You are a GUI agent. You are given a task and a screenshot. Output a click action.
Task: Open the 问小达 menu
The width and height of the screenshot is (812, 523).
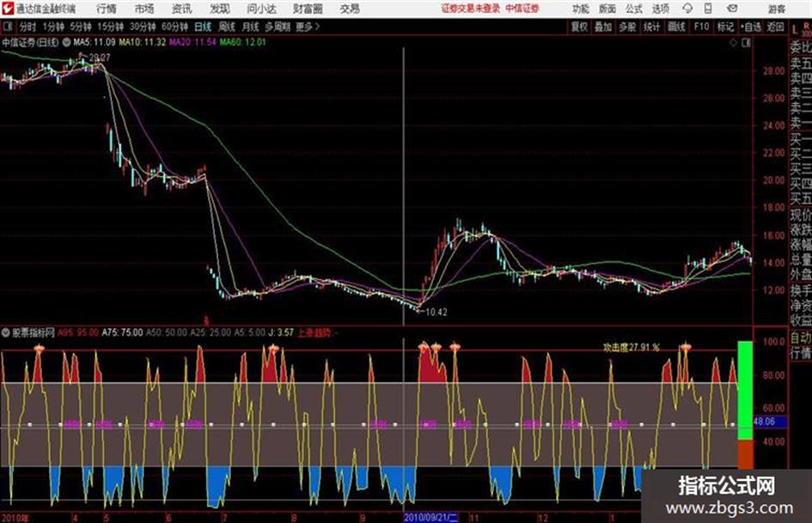coord(261,9)
